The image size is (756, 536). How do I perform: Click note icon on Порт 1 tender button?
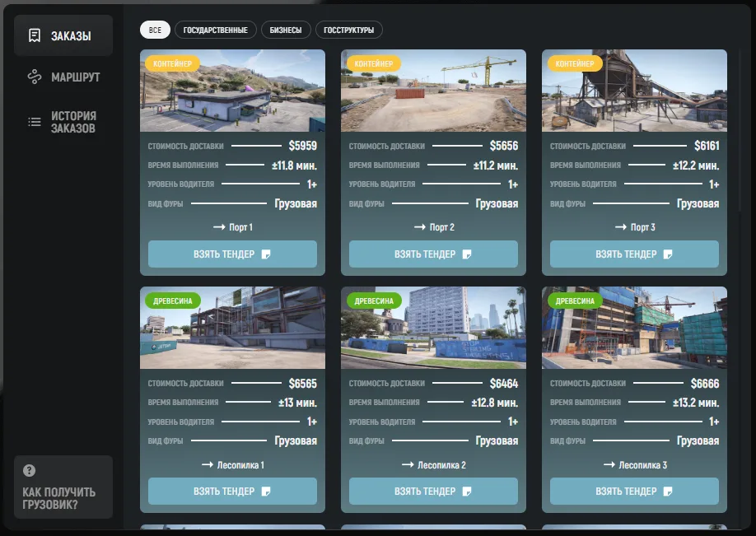click(266, 254)
